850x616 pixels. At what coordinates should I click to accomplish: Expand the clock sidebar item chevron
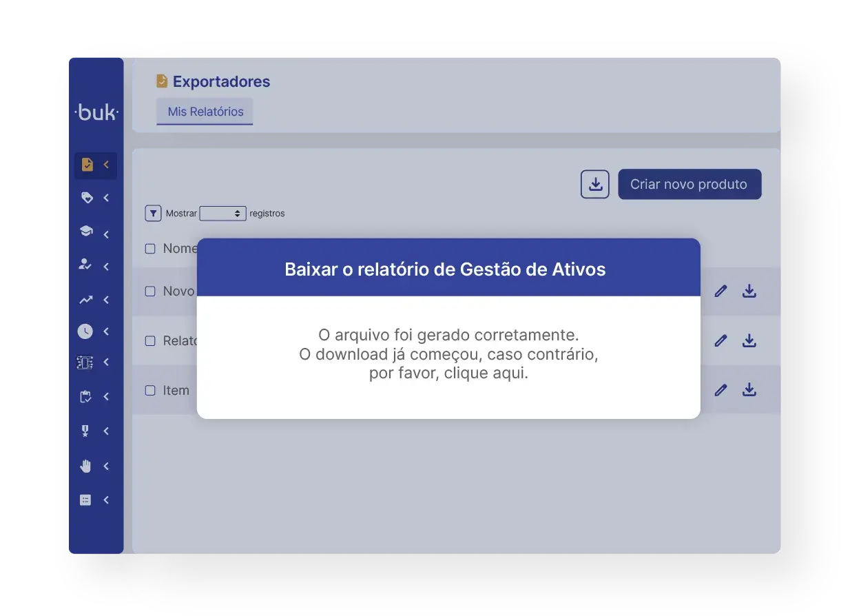point(105,331)
